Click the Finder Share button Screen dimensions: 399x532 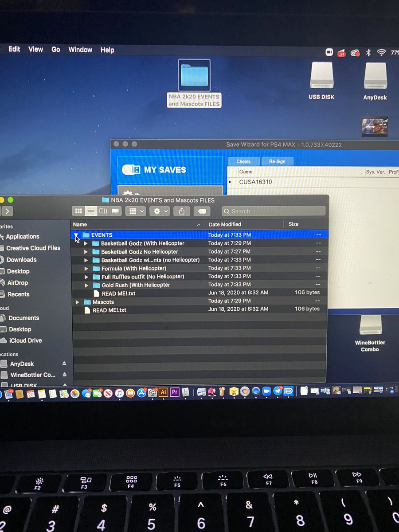[182, 211]
